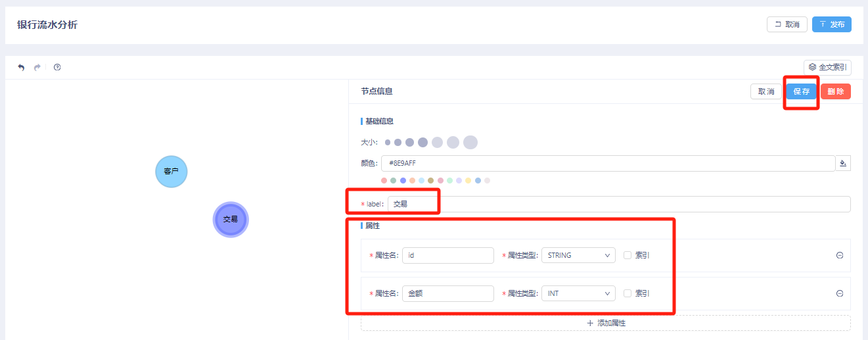Screen dimensions: 868x340
Task: Click 保存 to save the node
Action: [x=801, y=92]
